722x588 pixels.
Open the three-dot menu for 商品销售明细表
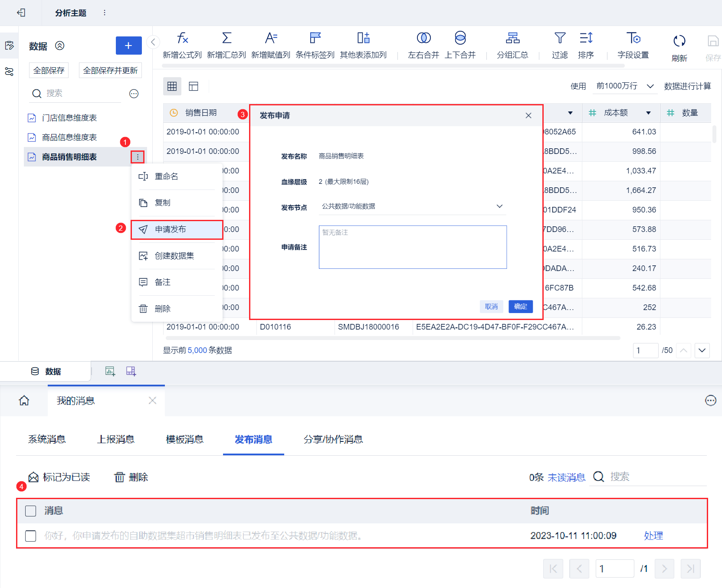[138, 157]
